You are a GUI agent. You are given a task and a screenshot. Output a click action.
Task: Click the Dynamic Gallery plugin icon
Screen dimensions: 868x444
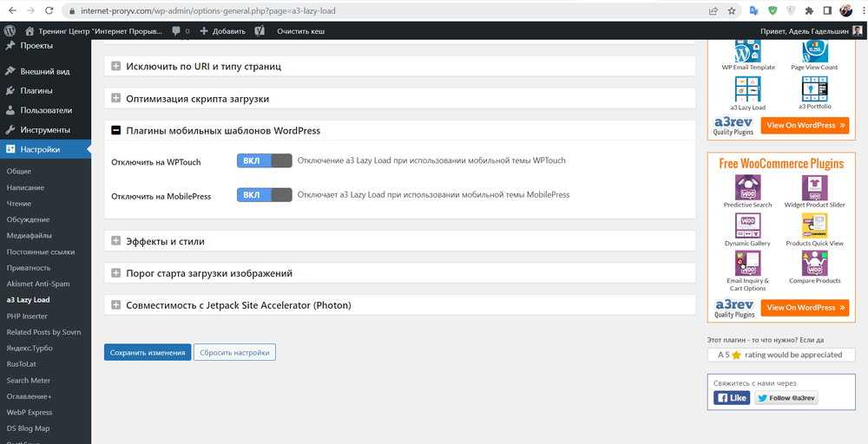[747, 225]
